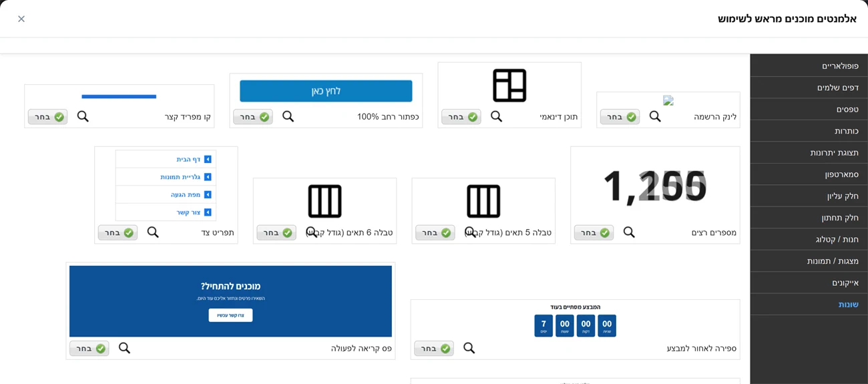Open the חלק תחתון category
The height and width of the screenshot is (384, 868).
click(x=809, y=218)
